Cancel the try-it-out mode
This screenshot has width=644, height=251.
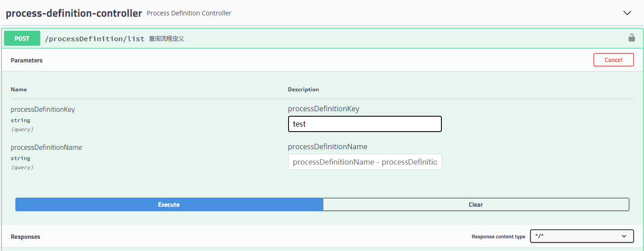point(613,60)
